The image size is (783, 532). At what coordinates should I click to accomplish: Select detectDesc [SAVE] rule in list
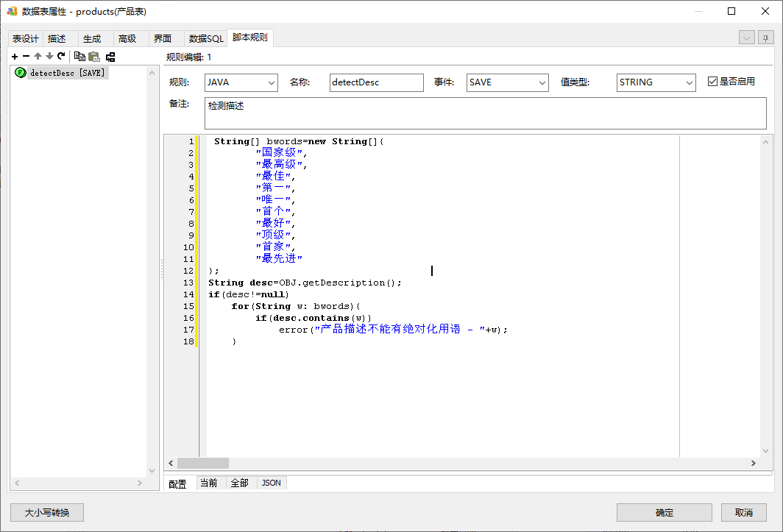[x=67, y=73]
